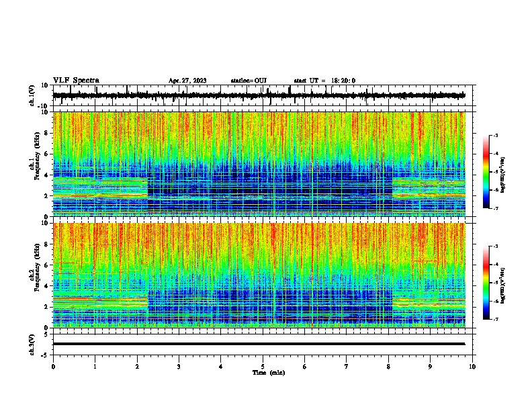This screenshot has width=532, height=411.
Task: Click the "5" tick on the ch.3(V) axis
Action: coord(47,334)
